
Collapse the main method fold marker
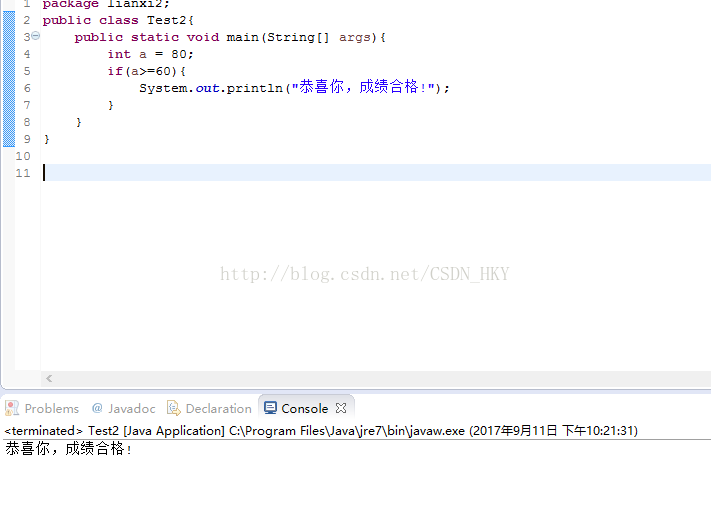click(x=35, y=36)
